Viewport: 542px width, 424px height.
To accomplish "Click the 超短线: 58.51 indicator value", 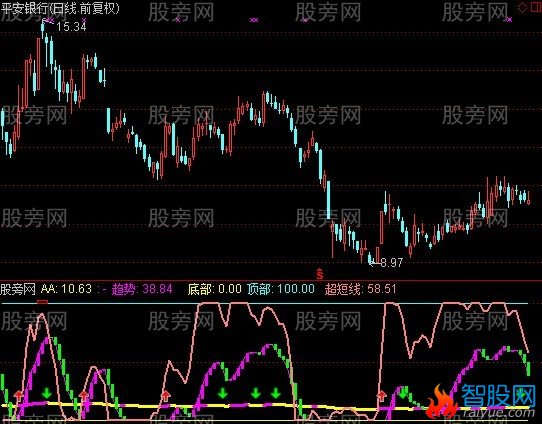I will [361, 289].
